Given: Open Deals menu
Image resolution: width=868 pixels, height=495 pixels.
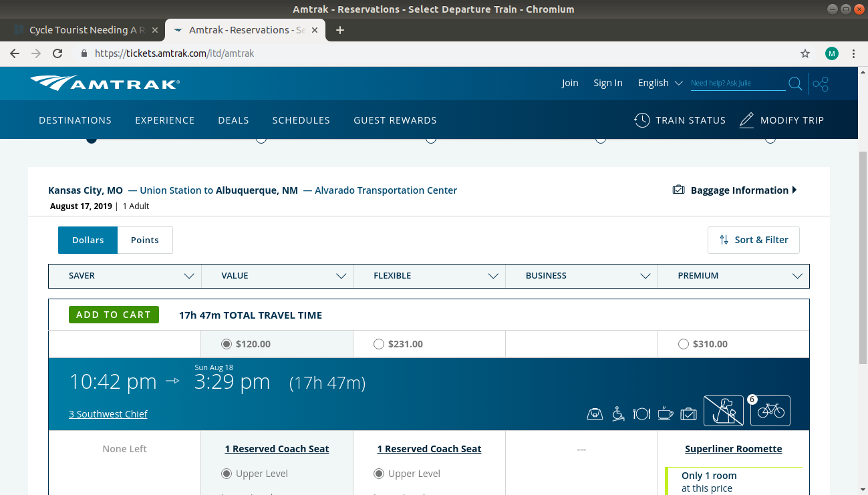Looking at the screenshot, I should tap(233, 120).
